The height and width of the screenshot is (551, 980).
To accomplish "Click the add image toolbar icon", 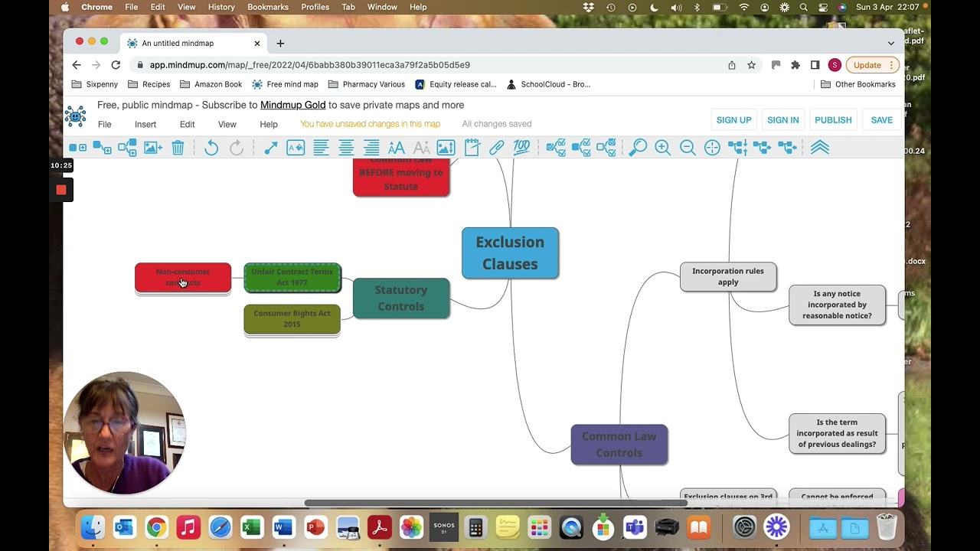I will pyautogui.click(x=153, y=148).
